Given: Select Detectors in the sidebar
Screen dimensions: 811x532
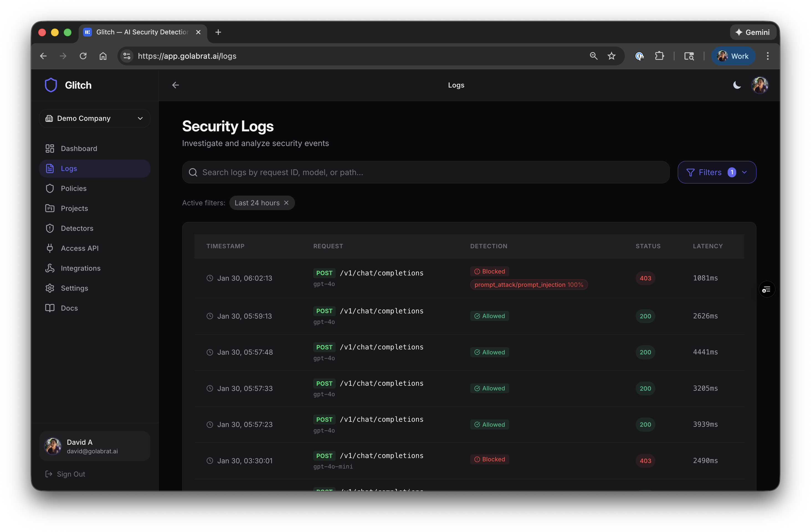Looking at the screenshot, I should point(77,228).
